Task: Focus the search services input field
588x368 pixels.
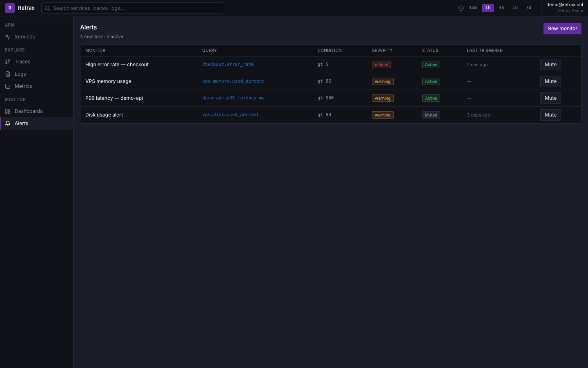Action: point(133,8)
